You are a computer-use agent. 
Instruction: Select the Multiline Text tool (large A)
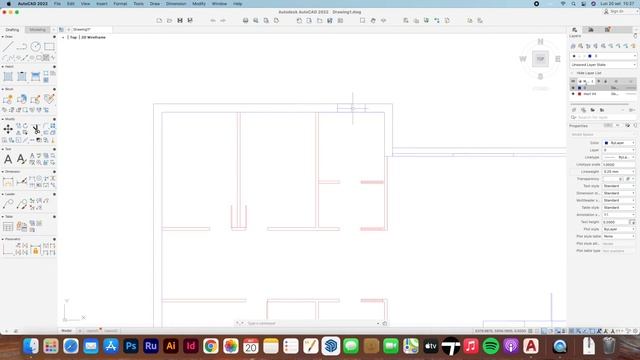pyautogui.click(x=8, y=159)
